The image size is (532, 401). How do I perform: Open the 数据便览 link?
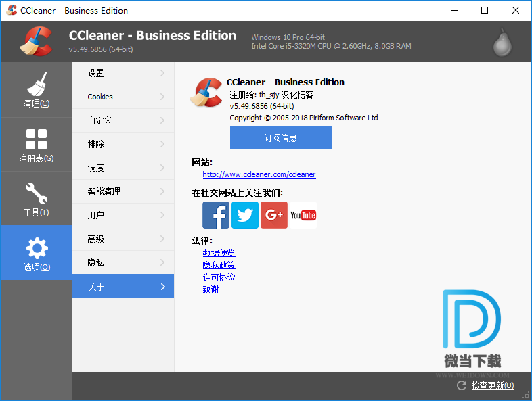tap(219, 253)
